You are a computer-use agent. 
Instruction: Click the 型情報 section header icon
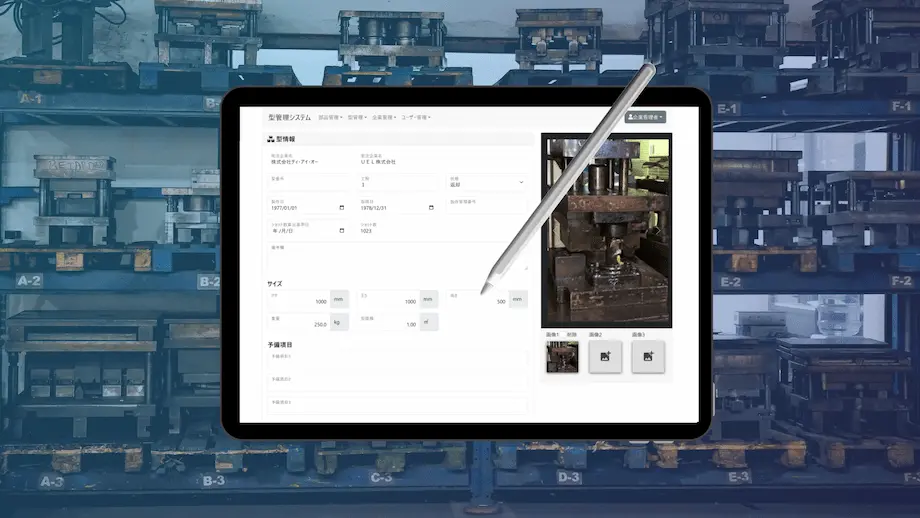270,139
